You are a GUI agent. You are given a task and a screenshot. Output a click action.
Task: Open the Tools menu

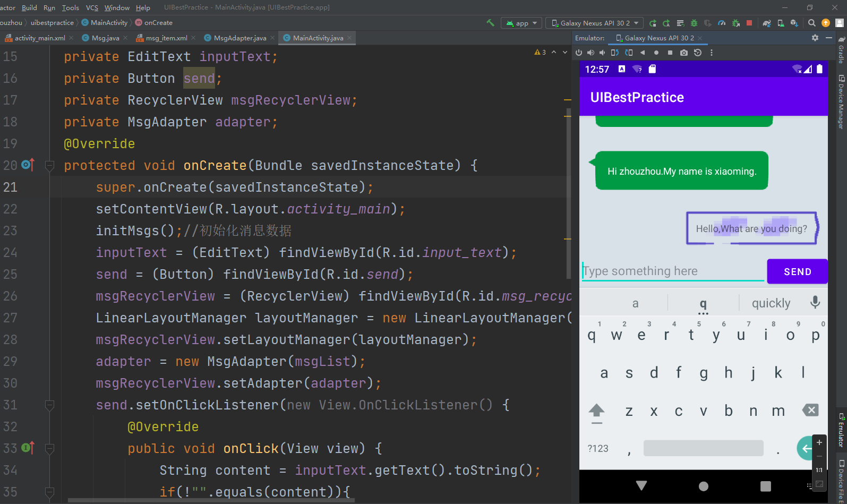(x=70, y=7)
